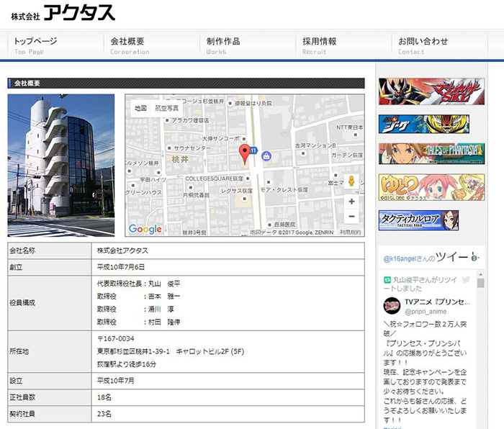Click the Twitter bird icon beside retweet notice
The width and height of the screenshot is (504, 429).
pos(466,279)
